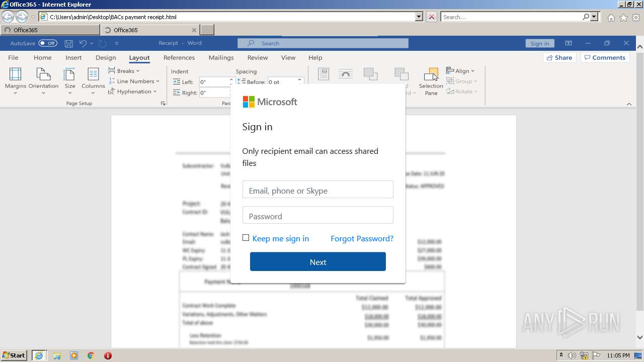Open the IE tools gear icon
This screenshot has width=644, height=362.
pos(636,18)
